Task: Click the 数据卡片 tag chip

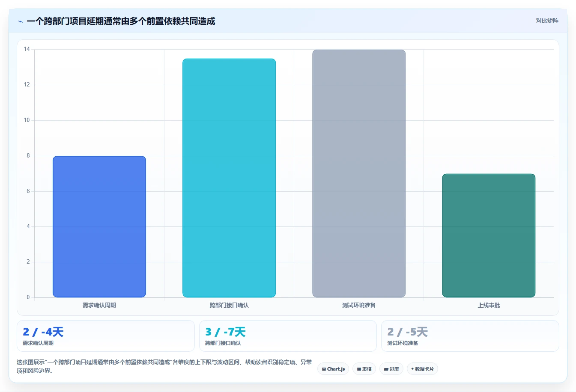Action: click(x=422, y=369)
